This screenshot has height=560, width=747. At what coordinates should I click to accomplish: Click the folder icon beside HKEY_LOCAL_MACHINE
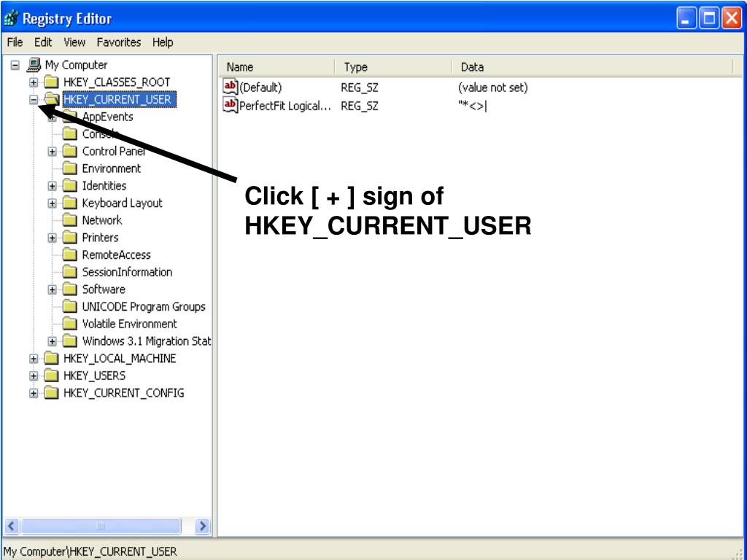52,359
